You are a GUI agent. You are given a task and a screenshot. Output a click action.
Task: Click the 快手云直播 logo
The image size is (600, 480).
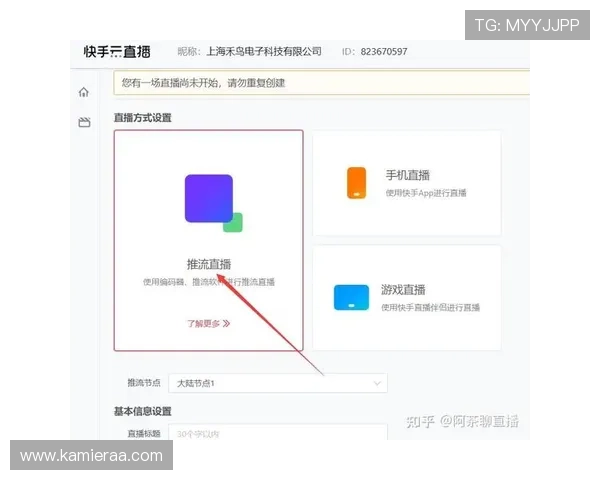point(117,52)
